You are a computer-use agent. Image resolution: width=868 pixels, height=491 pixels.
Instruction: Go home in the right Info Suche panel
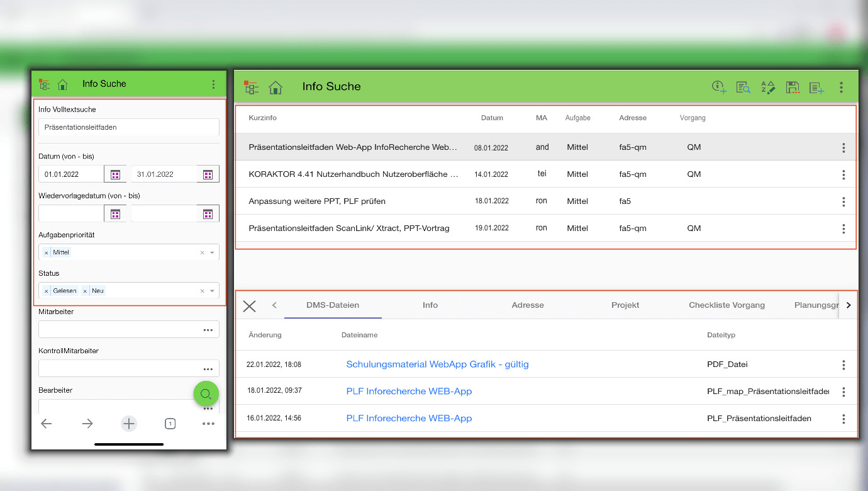point(275,87)
